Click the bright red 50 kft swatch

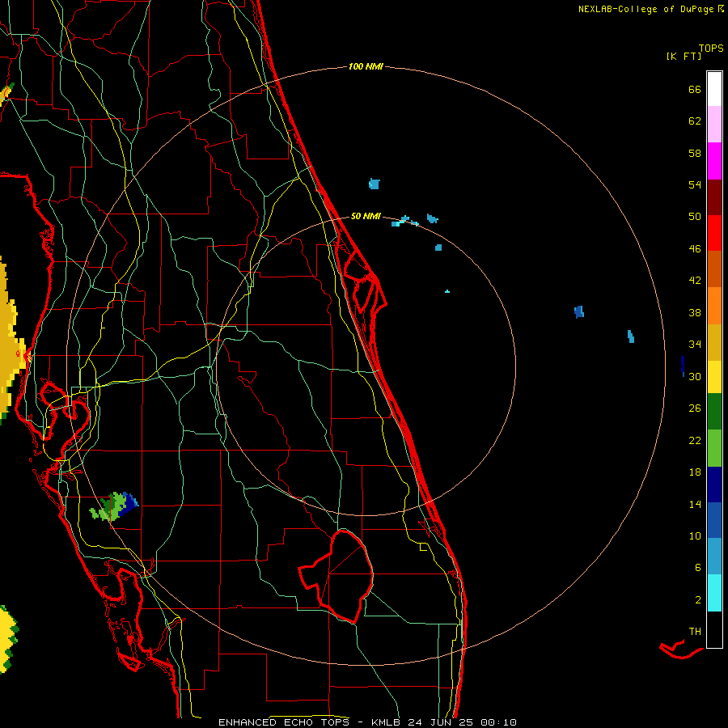pyautogui.click(x=714, y=233)
